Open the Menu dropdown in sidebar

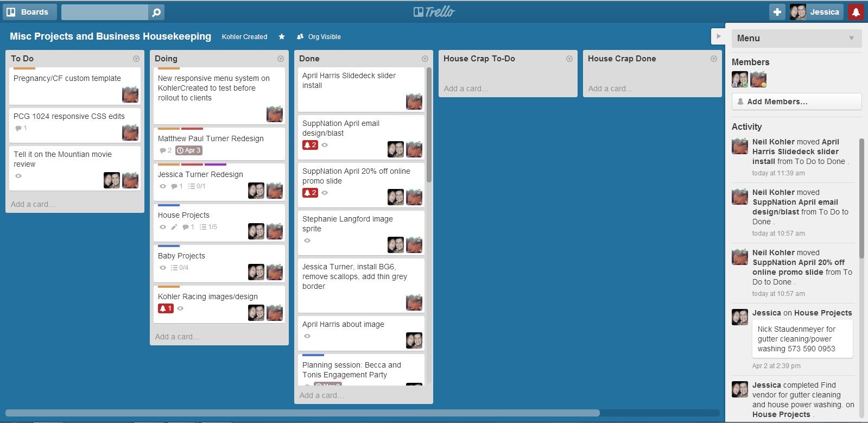[x=796, y=38]
